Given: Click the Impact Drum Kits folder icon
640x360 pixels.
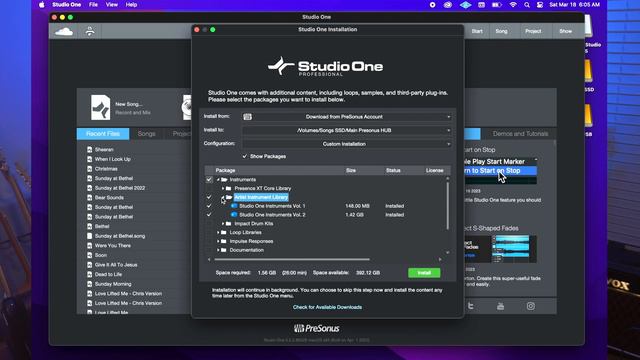Looking at the screenshot, I should coord(229,224).
